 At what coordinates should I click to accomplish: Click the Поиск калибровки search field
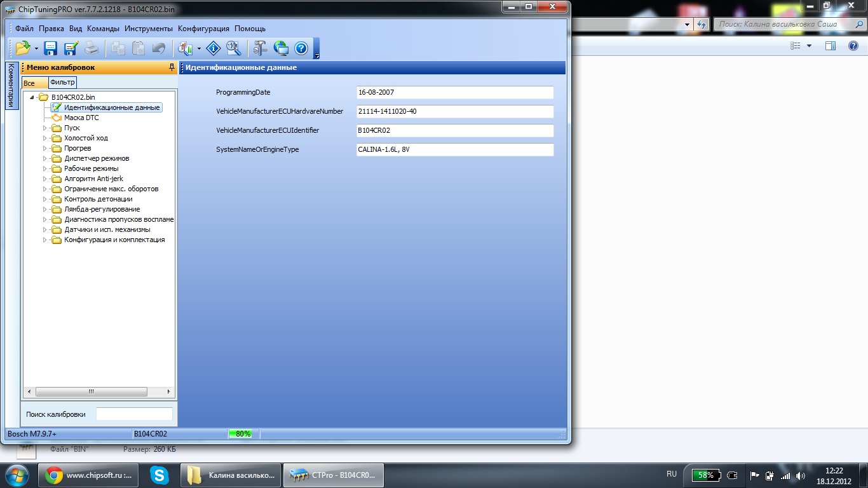click(x=134, y=414)
